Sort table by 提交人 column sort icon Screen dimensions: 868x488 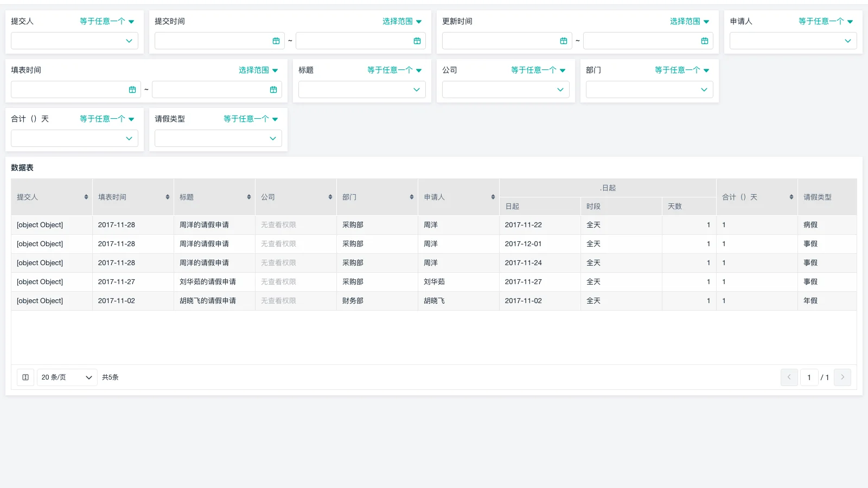tap(86, 197)
